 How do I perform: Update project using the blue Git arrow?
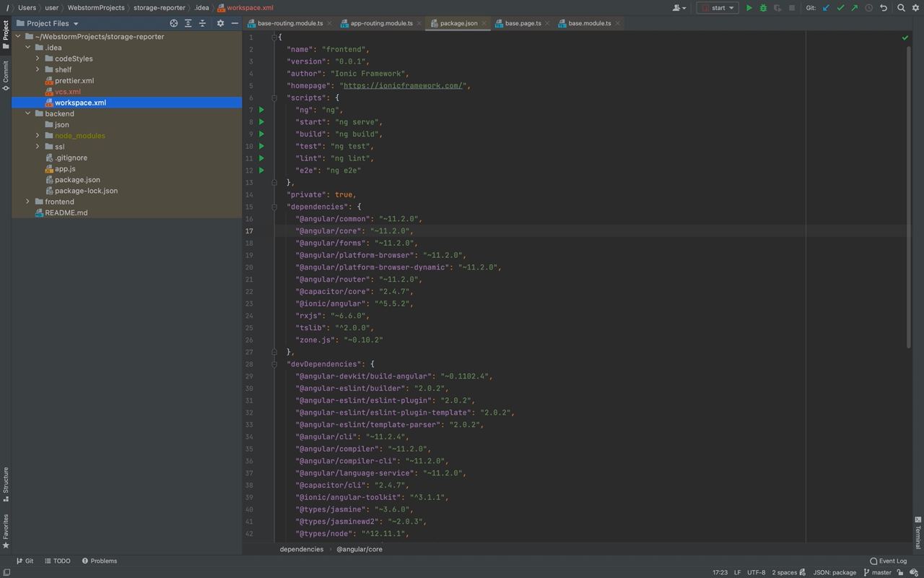[x=826, y=8]
